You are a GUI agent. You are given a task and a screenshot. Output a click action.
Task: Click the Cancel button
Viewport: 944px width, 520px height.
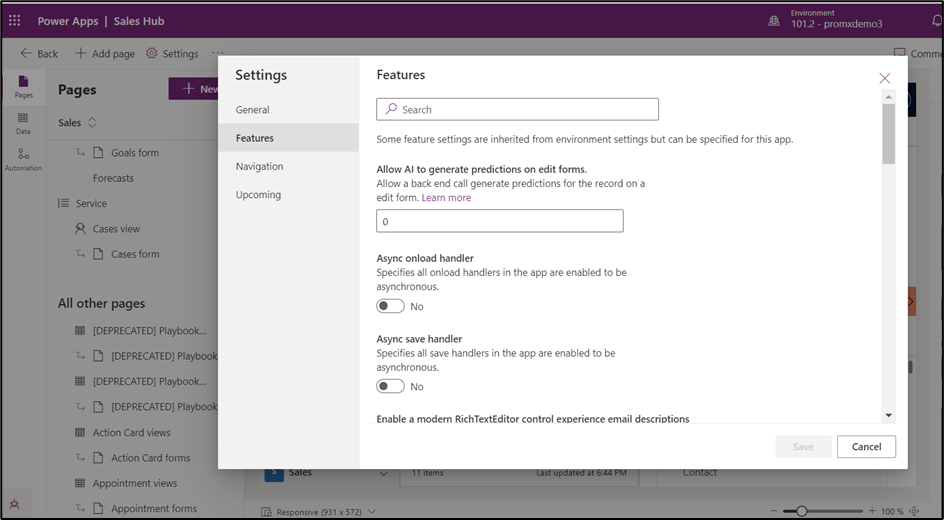coord(866,447)
